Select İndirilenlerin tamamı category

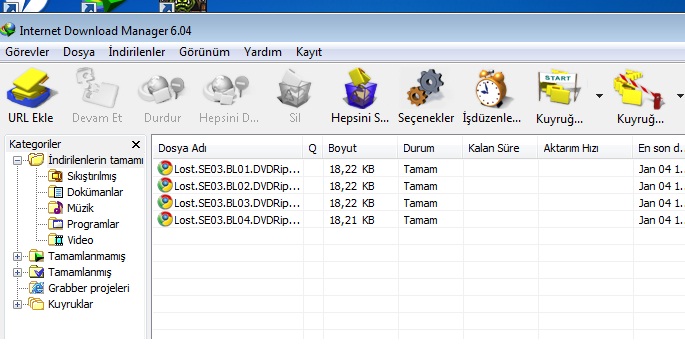95,160
